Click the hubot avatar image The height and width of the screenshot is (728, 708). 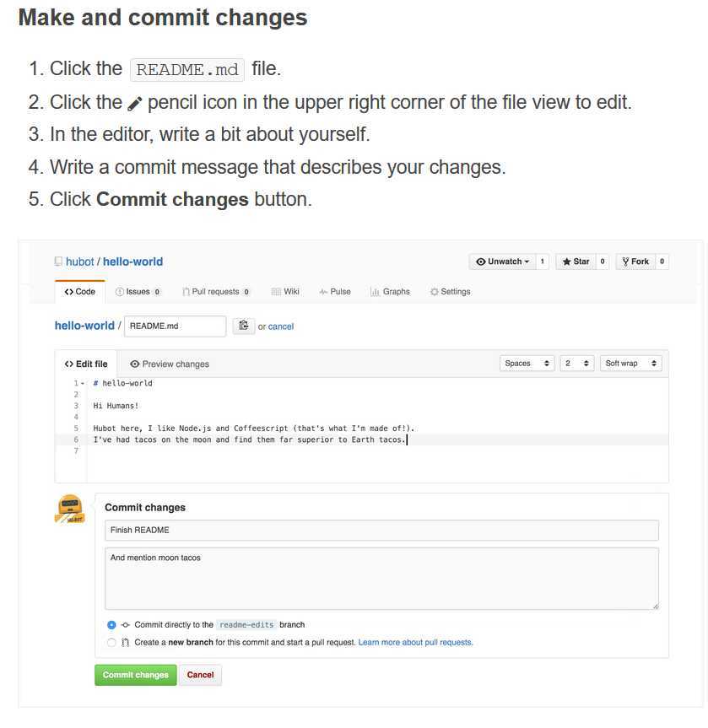click(70, 509)
